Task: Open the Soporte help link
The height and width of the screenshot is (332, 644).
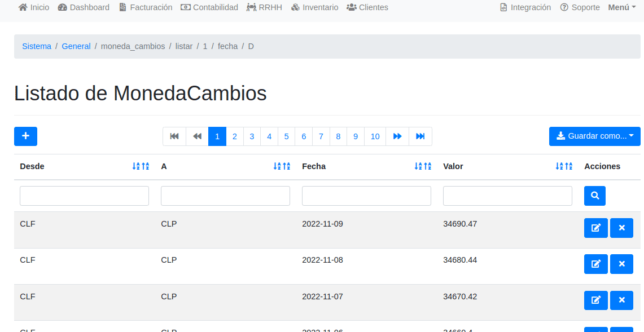Action: click(x=580, y=7)
